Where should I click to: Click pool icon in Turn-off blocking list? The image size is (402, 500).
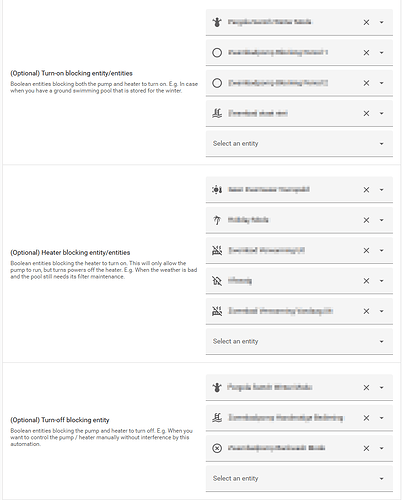(217, 418)
